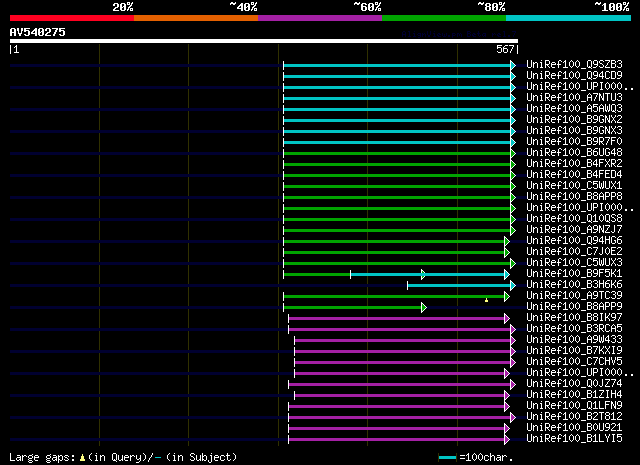Select the UniRef100_B3RCA5 label
The image size is (640, 465).
click(574, 329)
